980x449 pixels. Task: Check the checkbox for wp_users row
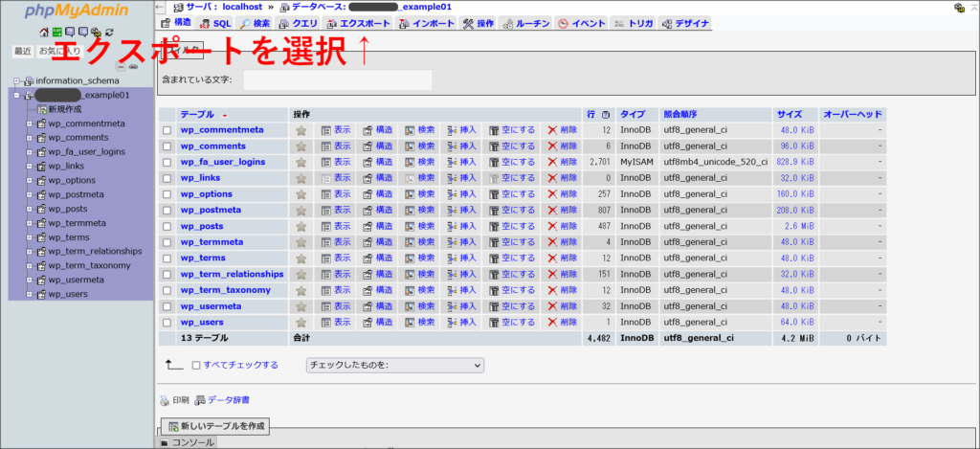[167, 323]
